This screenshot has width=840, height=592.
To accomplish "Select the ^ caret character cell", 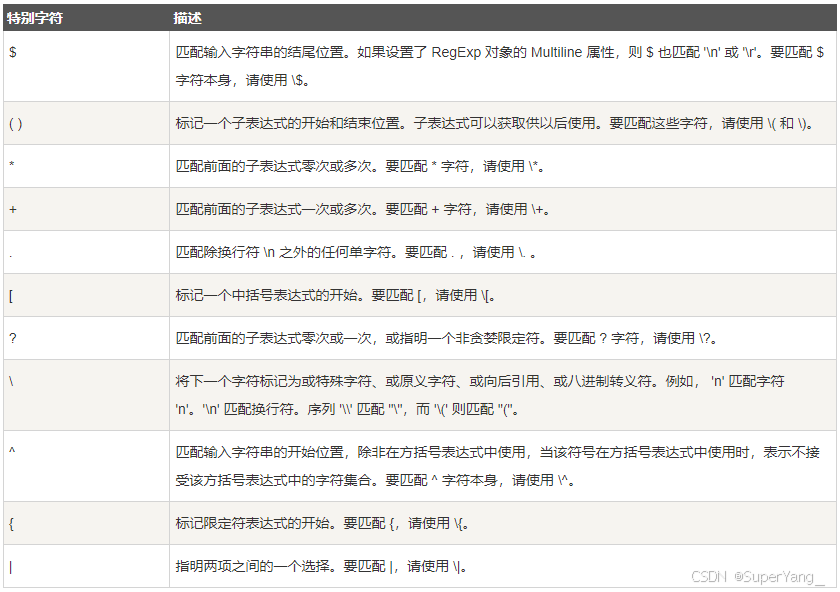I will [86, 466].
